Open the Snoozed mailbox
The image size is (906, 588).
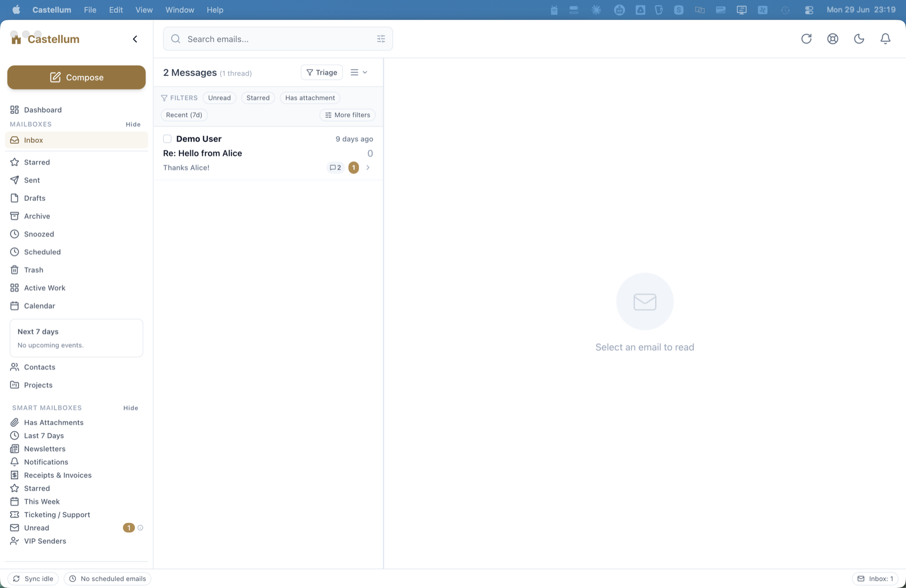(76, 234)
